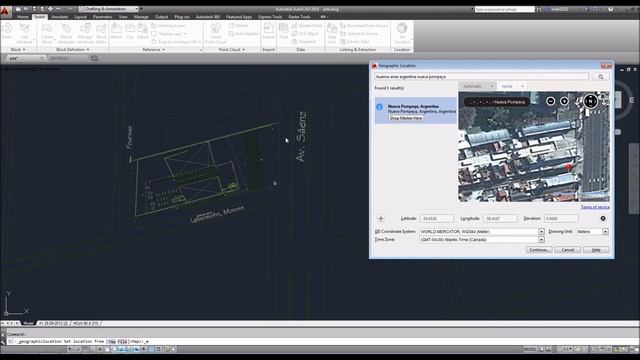Expand the Reference panel dropdown
Viewport: 640px width, 360px height.
coord(154,49)
